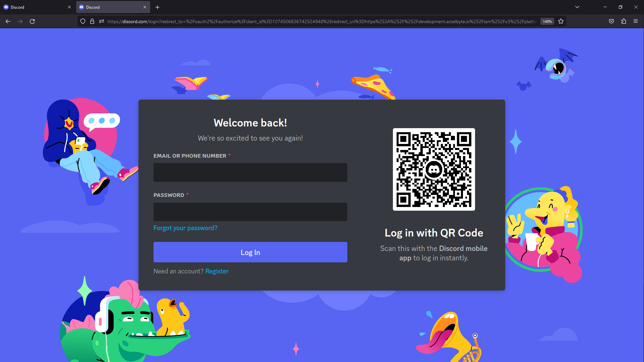Restore down the browser window
Viewport: 644px width, 362px height.
pos(621,7)
